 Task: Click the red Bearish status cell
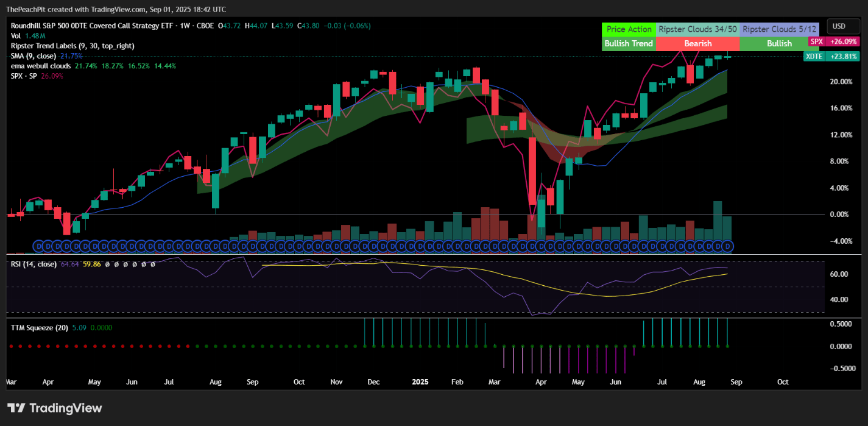[698, 43]
